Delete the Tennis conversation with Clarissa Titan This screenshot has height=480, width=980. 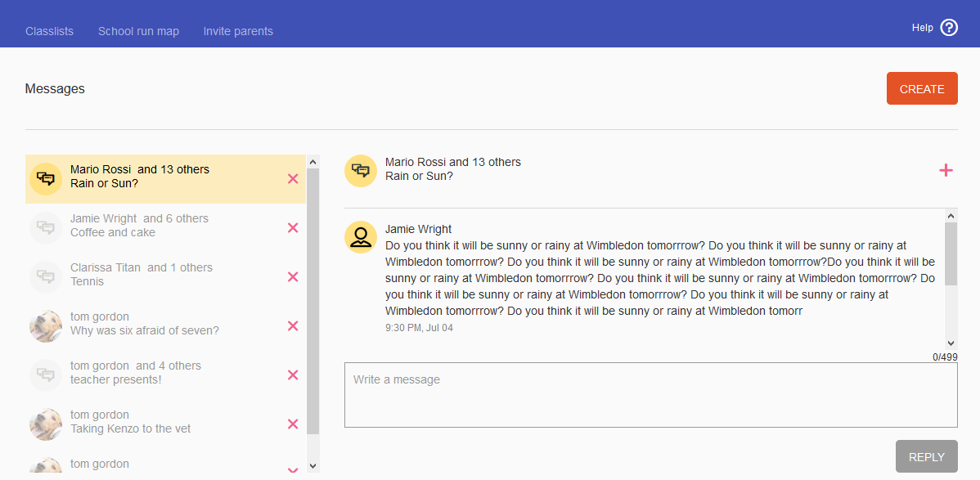click(x=293, y=277)
